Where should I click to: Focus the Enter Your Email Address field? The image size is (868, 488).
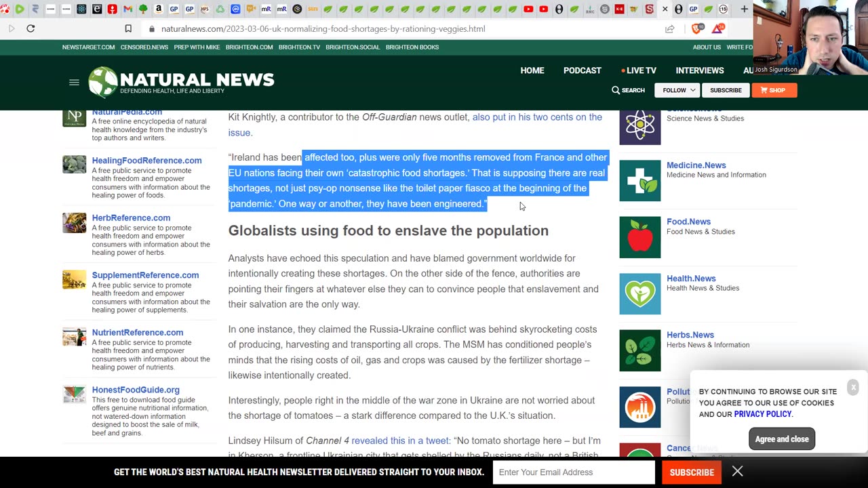click(x=574, y=472)
